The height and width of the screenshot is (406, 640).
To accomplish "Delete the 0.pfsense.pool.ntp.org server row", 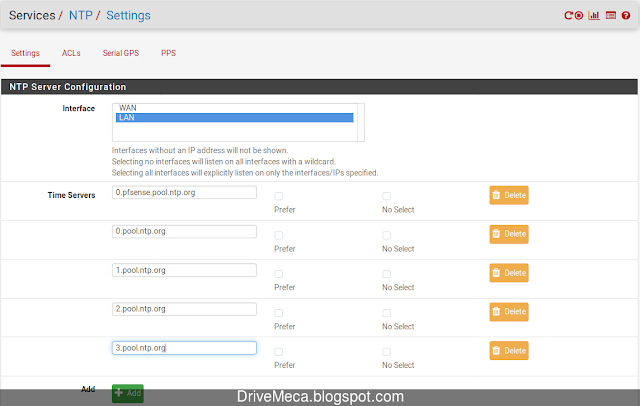I will pos(509,195).
